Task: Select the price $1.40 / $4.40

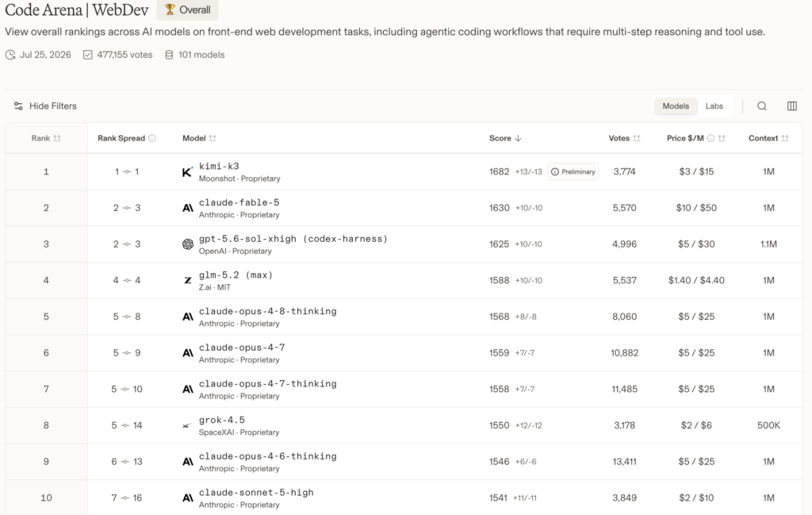Action: (696, 280)
